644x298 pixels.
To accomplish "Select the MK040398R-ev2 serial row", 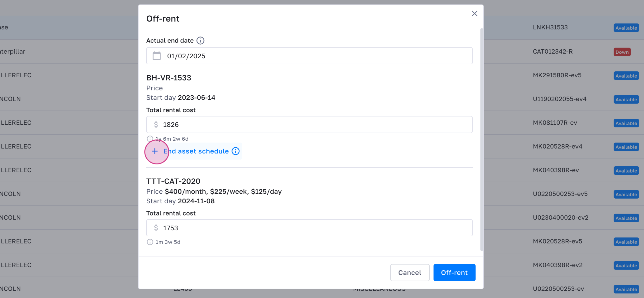I will tap(557, 265).
